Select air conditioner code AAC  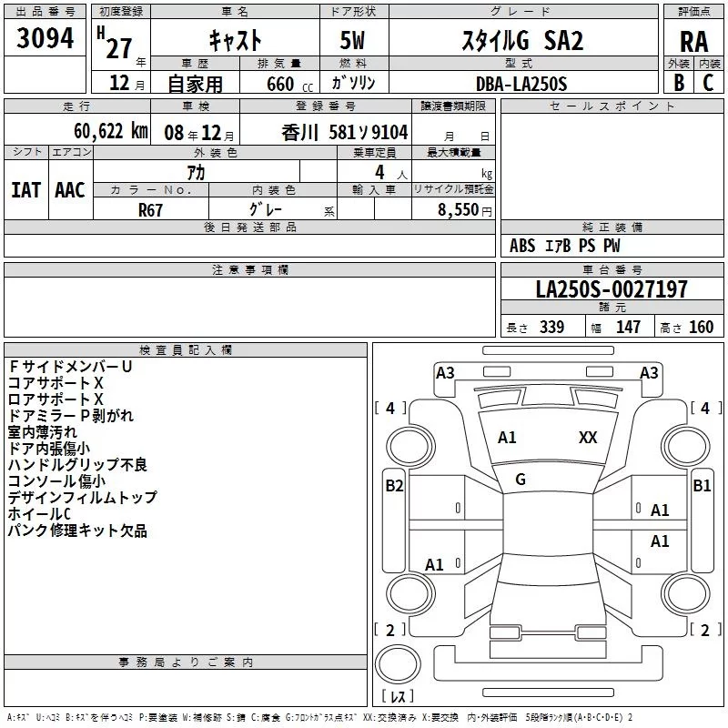click(x=70, y=190)
